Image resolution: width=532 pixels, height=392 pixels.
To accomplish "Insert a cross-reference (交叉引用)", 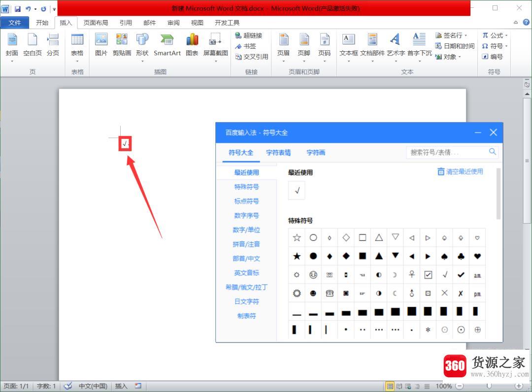I will click(x=252, y=57).
